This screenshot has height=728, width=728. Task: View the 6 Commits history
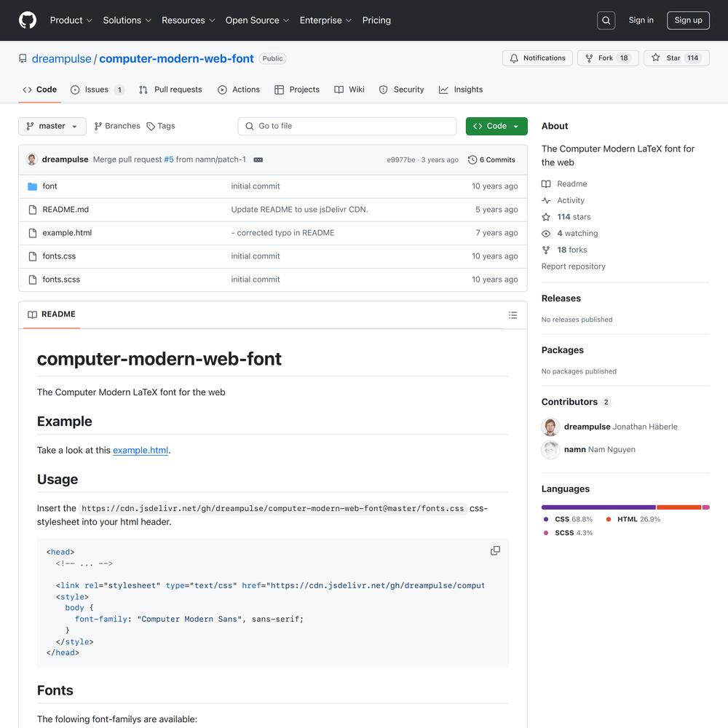tap(491, 159)
